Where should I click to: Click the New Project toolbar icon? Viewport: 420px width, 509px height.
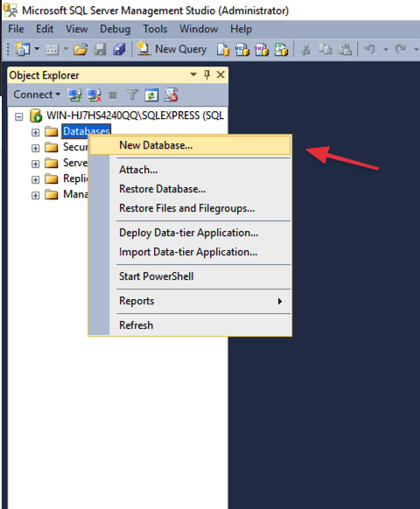point(23,49)
